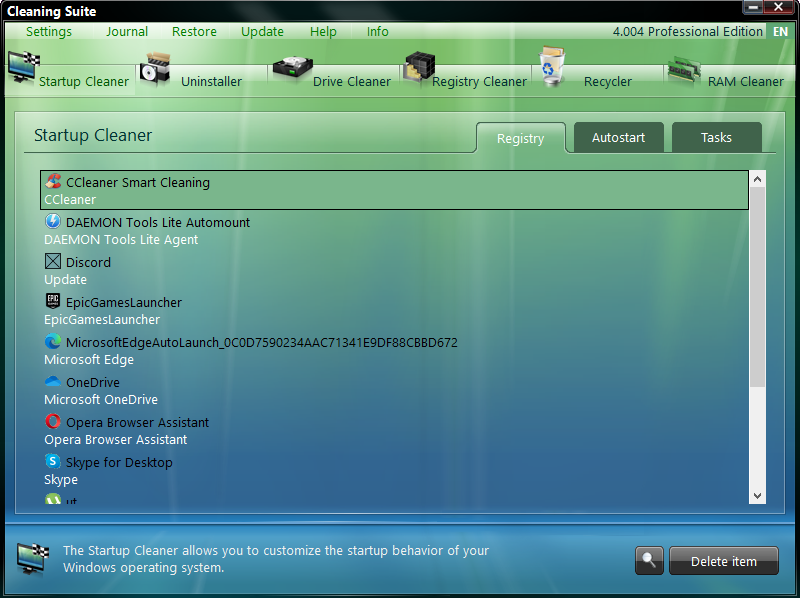Click the Opera Browser Assistant icon
Screen dimensions: 800x598
pyautogui.click(x=53, y=421)
